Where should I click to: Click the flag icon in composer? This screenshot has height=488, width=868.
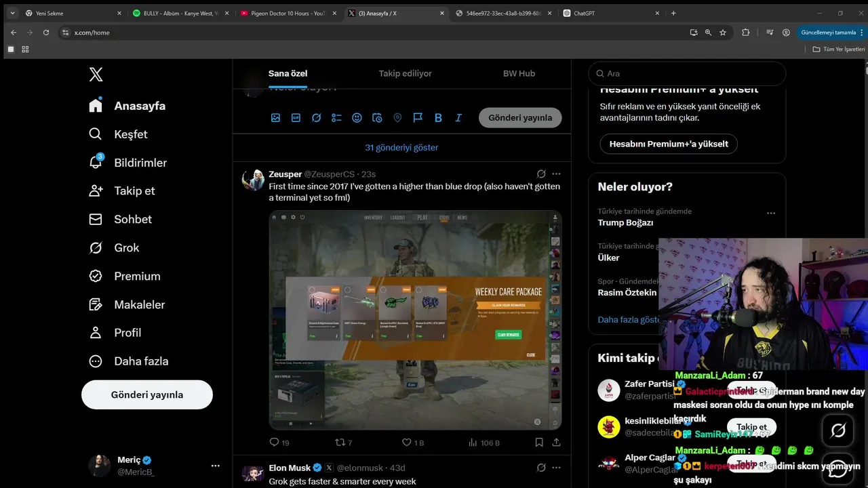pos(418,117)
